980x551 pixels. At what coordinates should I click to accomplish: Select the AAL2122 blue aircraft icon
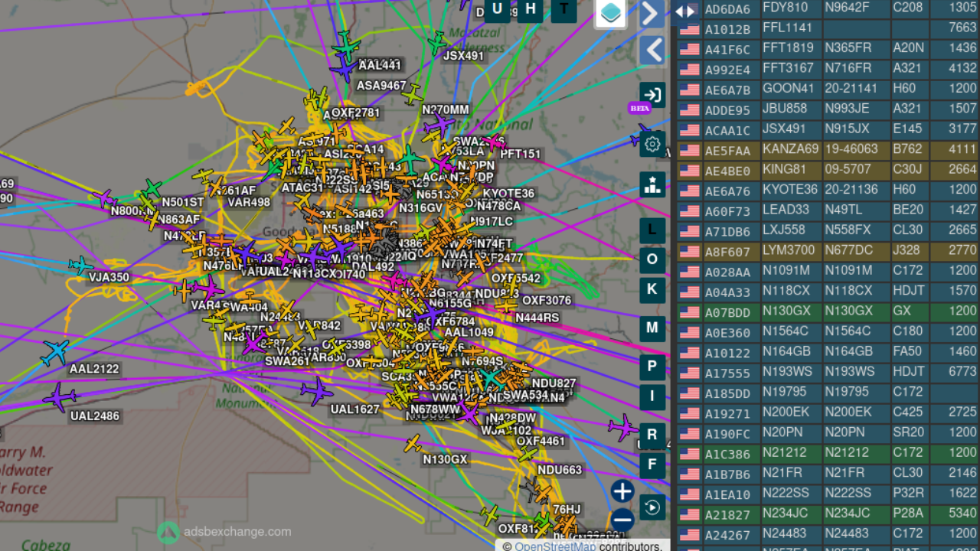click(54, 352)
